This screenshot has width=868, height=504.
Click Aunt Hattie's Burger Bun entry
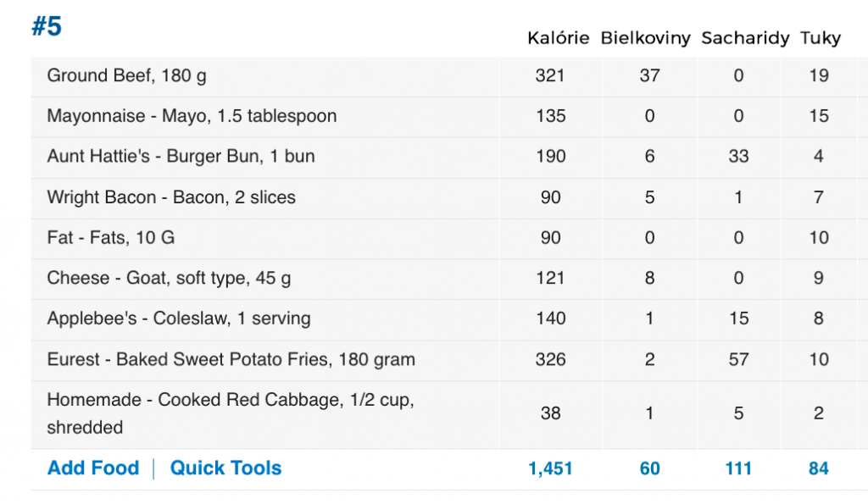[181, 156]
